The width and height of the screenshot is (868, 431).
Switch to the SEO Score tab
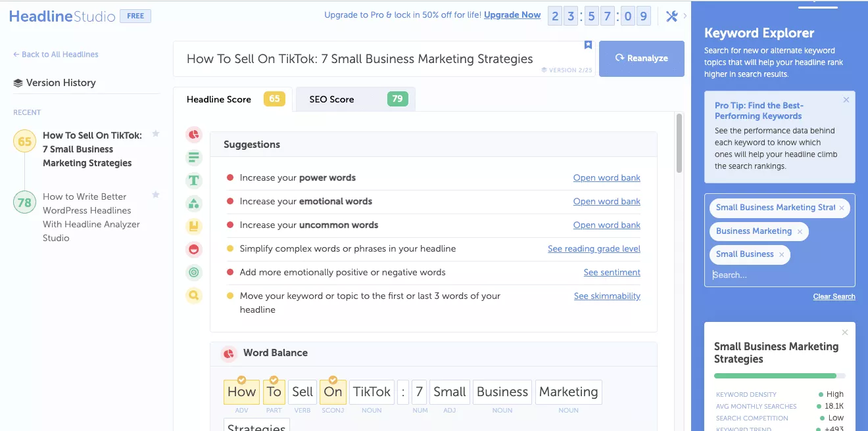tap(356, 99)
